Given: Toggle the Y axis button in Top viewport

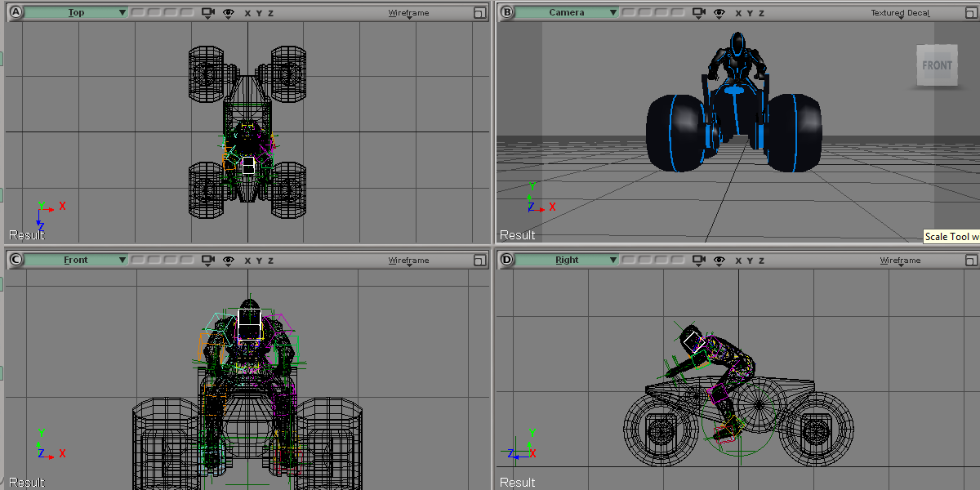Looking at the screenshot, I should 259,13.
